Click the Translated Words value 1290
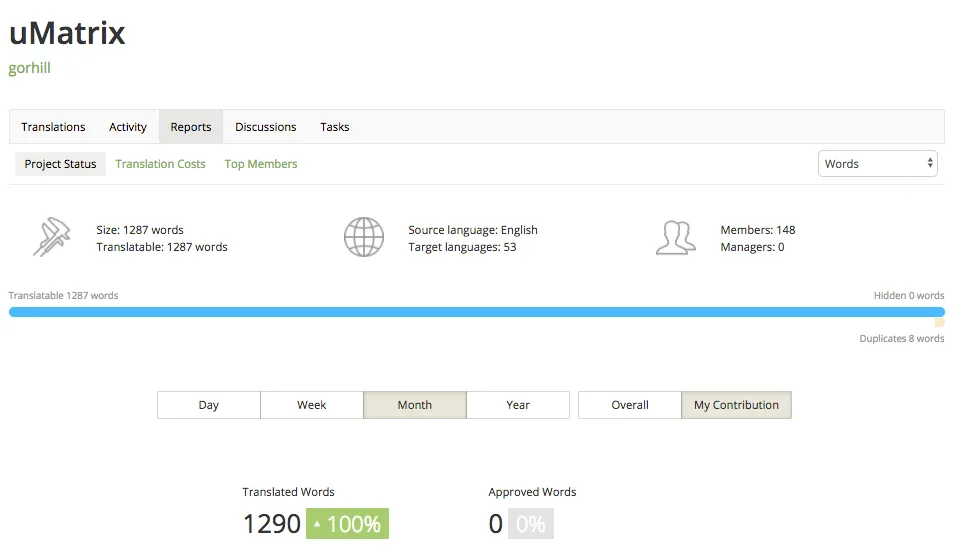The width and height of the screenshot is (953, 558). (272, 523)
